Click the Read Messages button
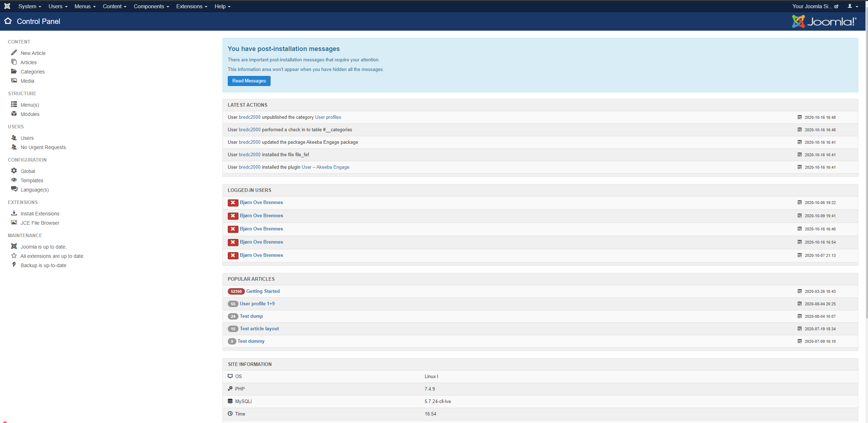Viewport: 868px width, 423px height. (249, 81)
